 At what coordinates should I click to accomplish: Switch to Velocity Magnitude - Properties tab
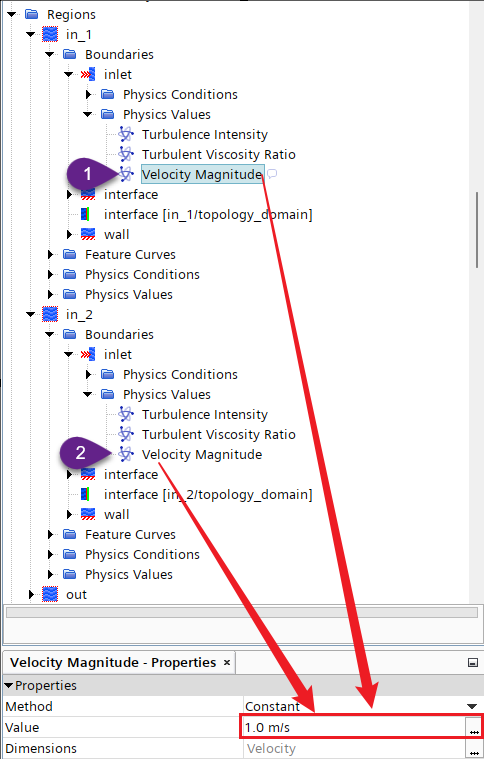pos(113,662)
